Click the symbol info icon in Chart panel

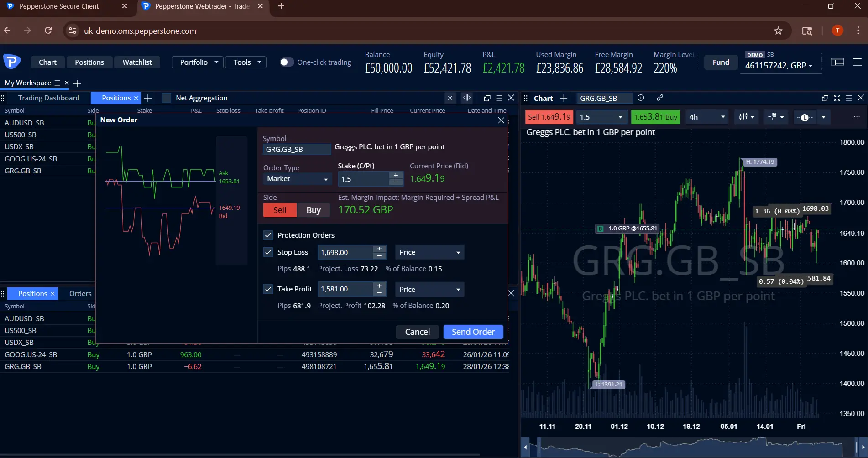pyautogui.click(x=641, y=98)
